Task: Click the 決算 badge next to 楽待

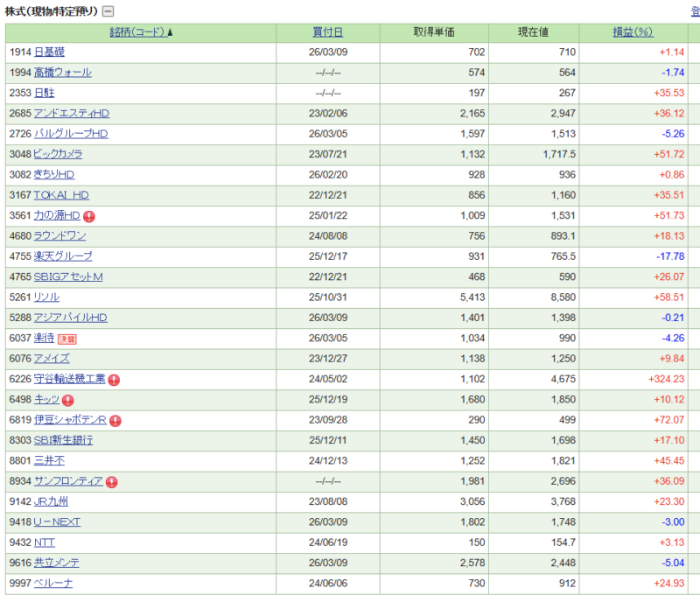Action: tap(68, 339)
